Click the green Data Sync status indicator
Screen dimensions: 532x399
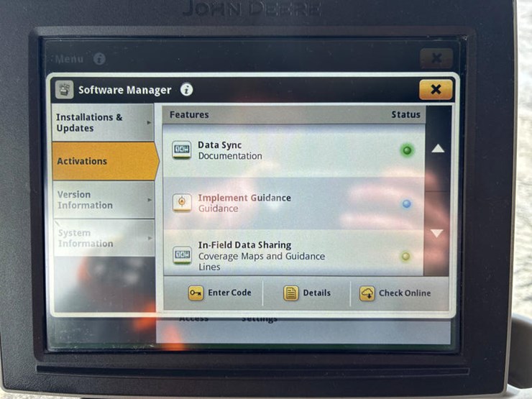tap(407, 150)
